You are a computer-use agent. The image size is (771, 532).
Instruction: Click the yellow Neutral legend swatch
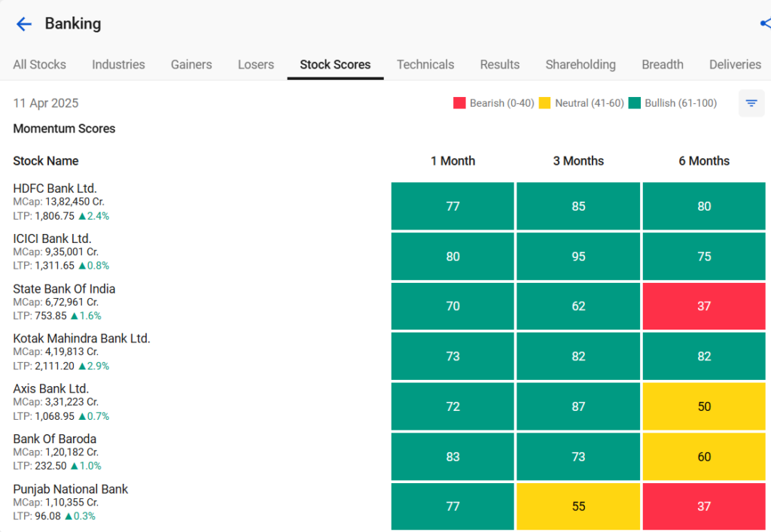pos(544,102)
